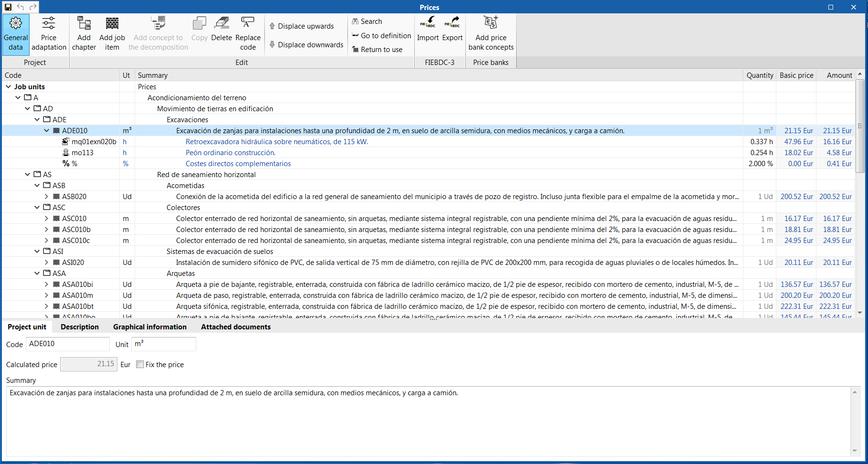Add a job item

coord(112,34)
